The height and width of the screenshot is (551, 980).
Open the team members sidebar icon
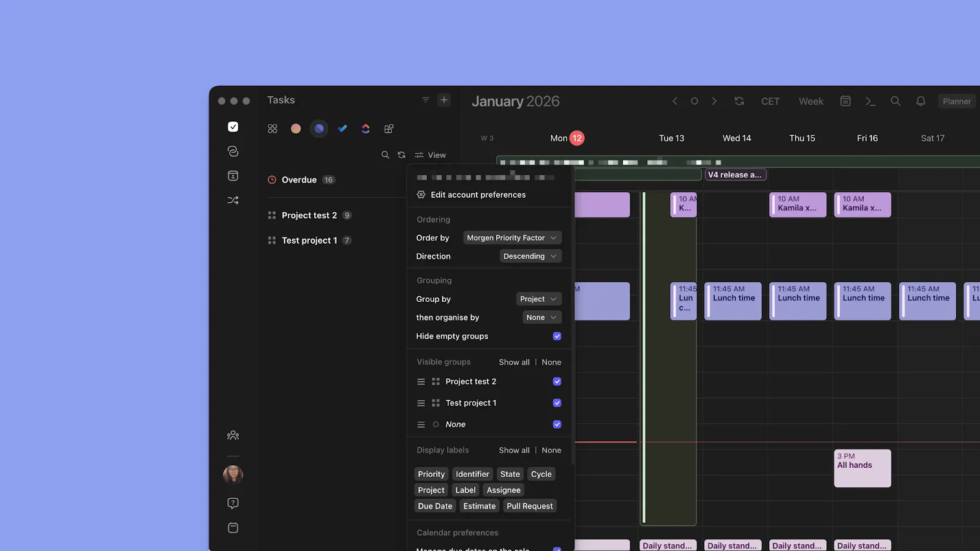tap(233, 435)
